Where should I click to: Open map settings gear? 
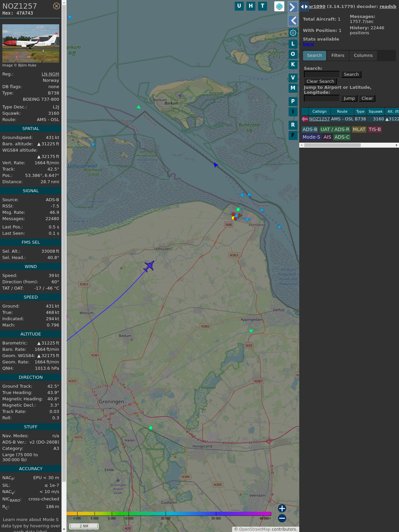coord(293,33)
